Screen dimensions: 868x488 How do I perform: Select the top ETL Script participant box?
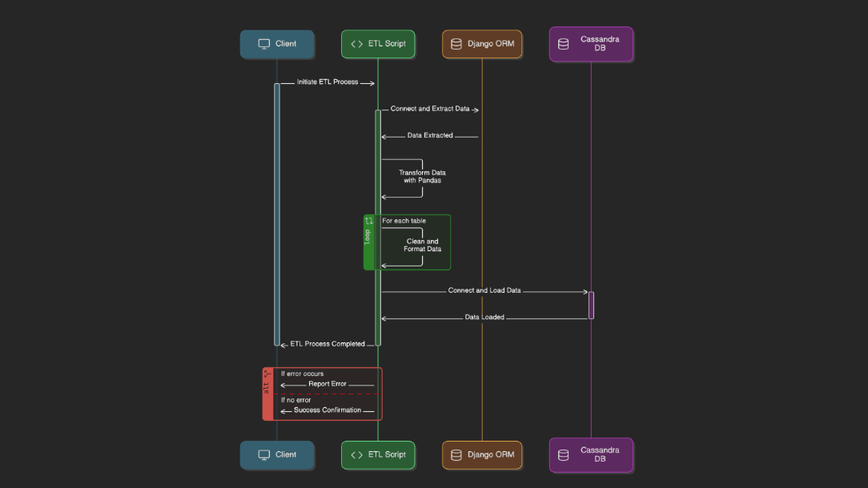[378, 44]
